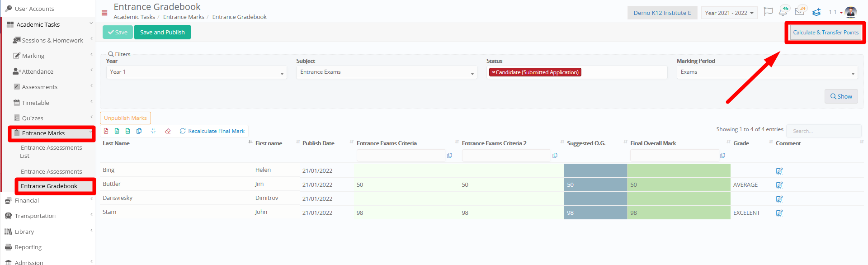
Task: Open comment edit icon for Buttler
Action: click(779, 185)
